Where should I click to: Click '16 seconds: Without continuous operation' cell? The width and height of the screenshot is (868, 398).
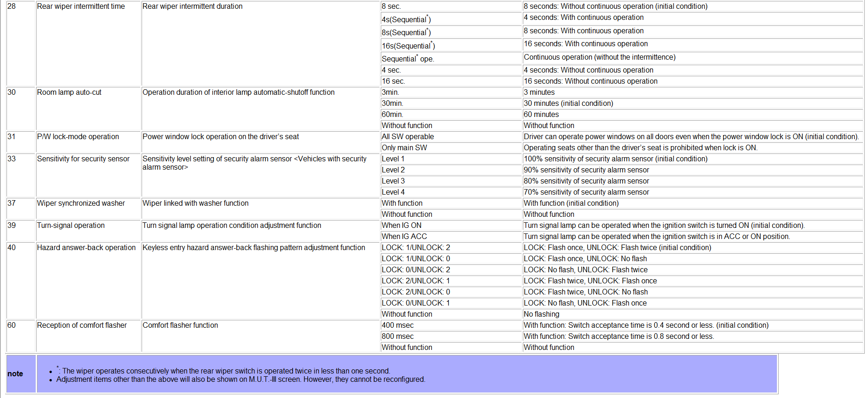click(x=693, y=81)
